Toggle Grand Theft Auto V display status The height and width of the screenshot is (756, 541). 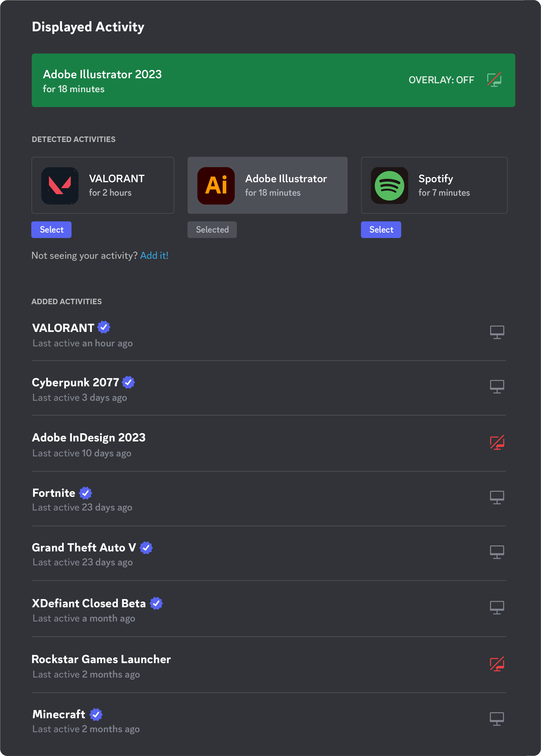click(x=497, y=552)
